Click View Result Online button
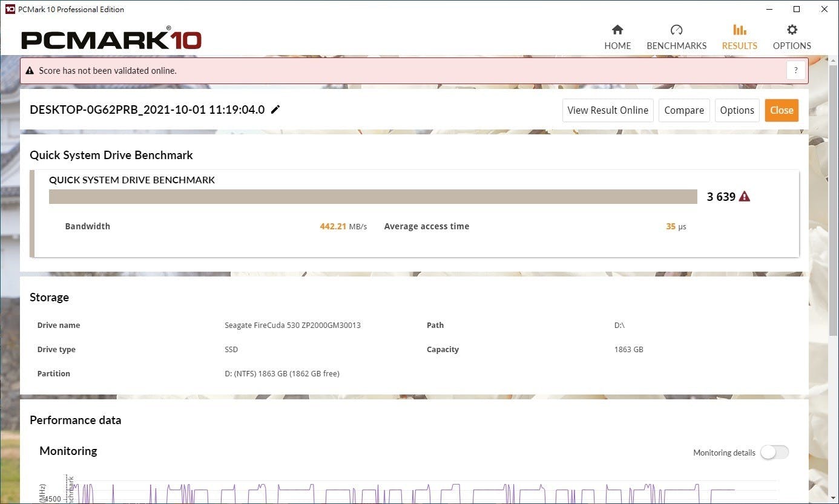 pos(608,110)
